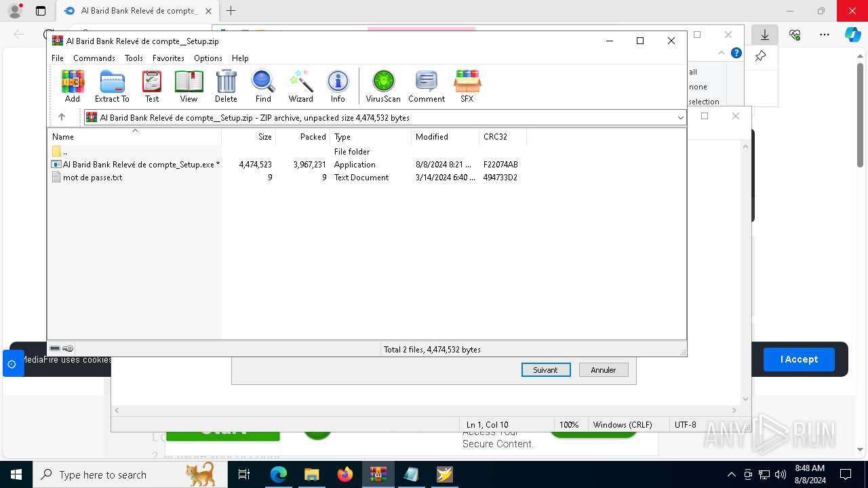The height and width of the screenshot is (488, 868).
Task: Open the Tools menu
Action: [x=134, y=58]
